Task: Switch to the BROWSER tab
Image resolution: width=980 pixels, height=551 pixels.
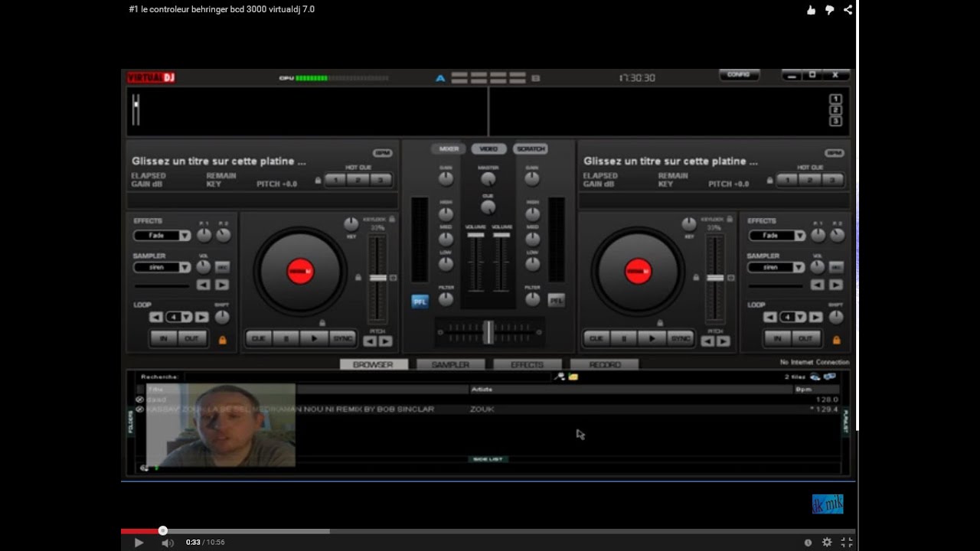Action: coord(373,365)
